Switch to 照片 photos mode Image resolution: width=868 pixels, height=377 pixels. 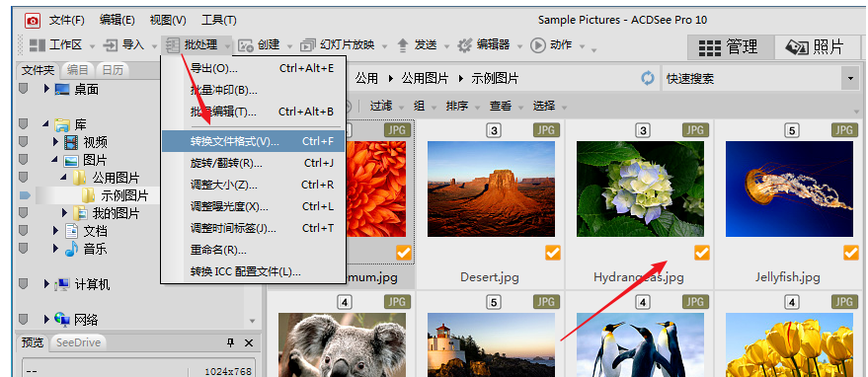pos(817,47)
